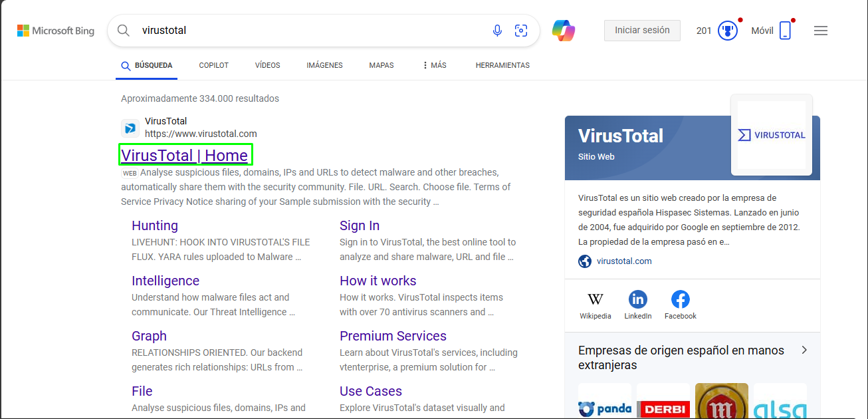Click the Móvil phone icon
The width and height of the screenshot is (868, 419).
pyautogui.click(x=785, y=30)
